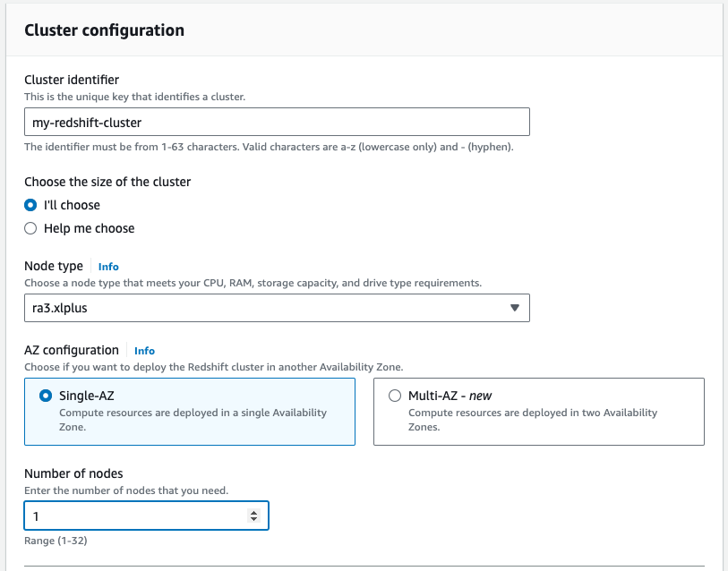Click the Node type dropdown arrow
The image size is (728, 571).
click(x=514, y=308)
